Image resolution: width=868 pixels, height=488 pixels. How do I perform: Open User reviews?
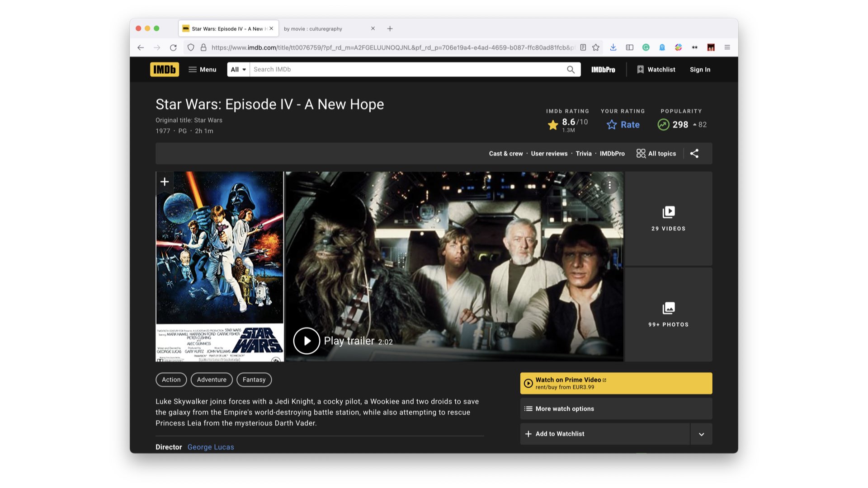(x=549, y=154)
